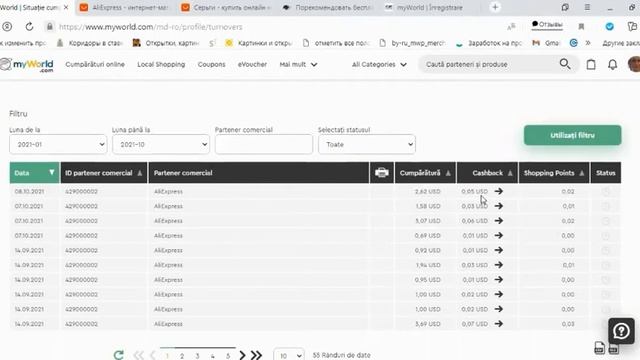Viewport: 640px width, 360px height.
Task: Click the 2,62 USD purchase cell
Action: tap(427, 191)
